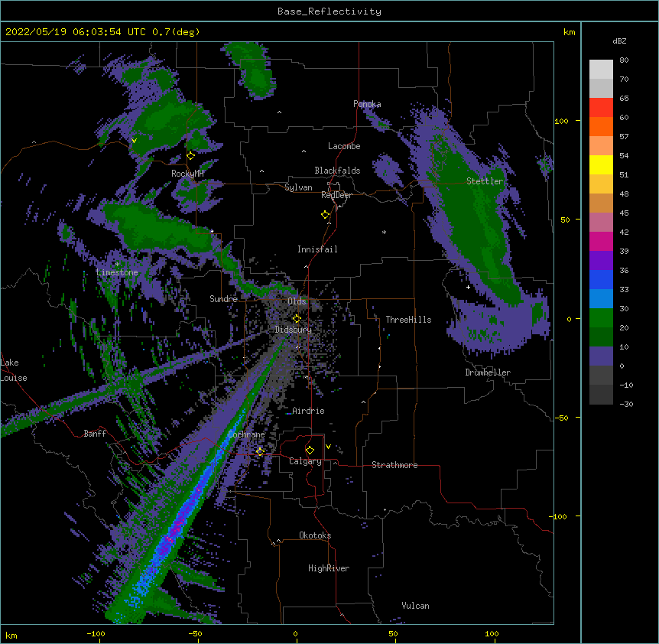Select the magenta 42 dBZ legend swatch
Viewport: 659px width, 644px height.
click(x=601, y=241)
